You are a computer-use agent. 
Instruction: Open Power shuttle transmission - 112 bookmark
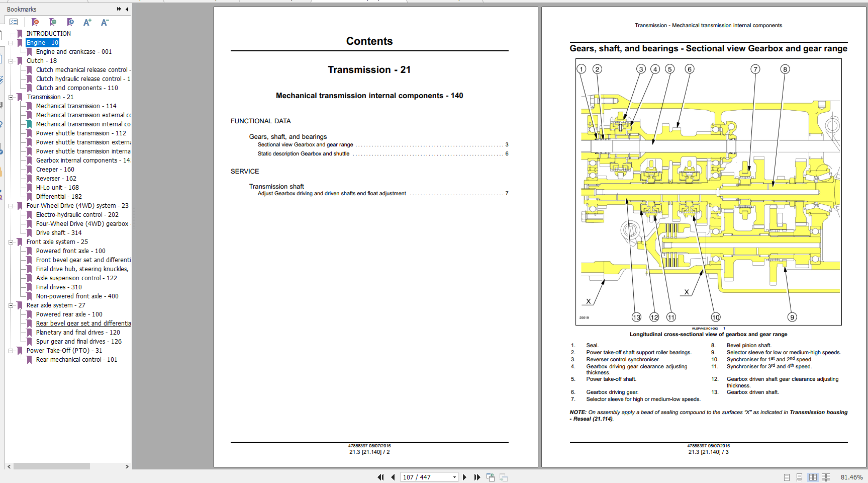[x=81, y=133]
